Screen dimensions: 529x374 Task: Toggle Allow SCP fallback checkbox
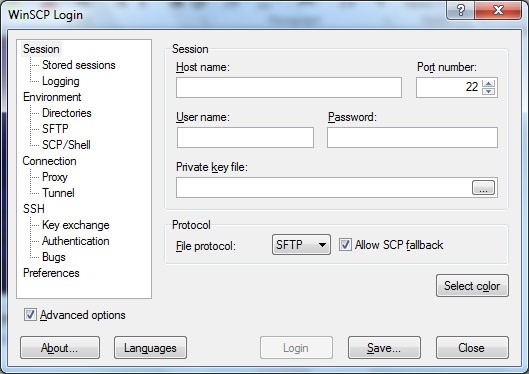point(345,244)
